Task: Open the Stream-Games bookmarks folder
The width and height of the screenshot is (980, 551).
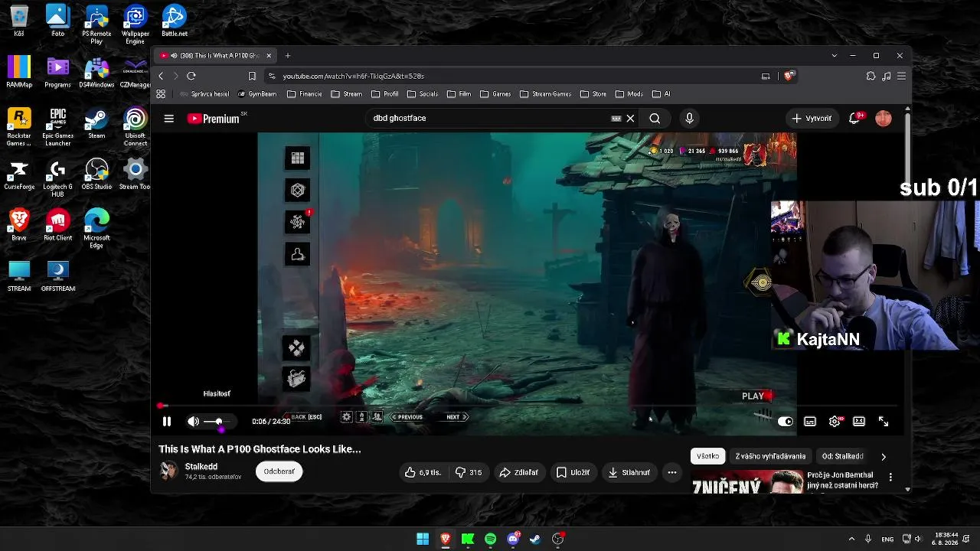Action: [546, 94]
